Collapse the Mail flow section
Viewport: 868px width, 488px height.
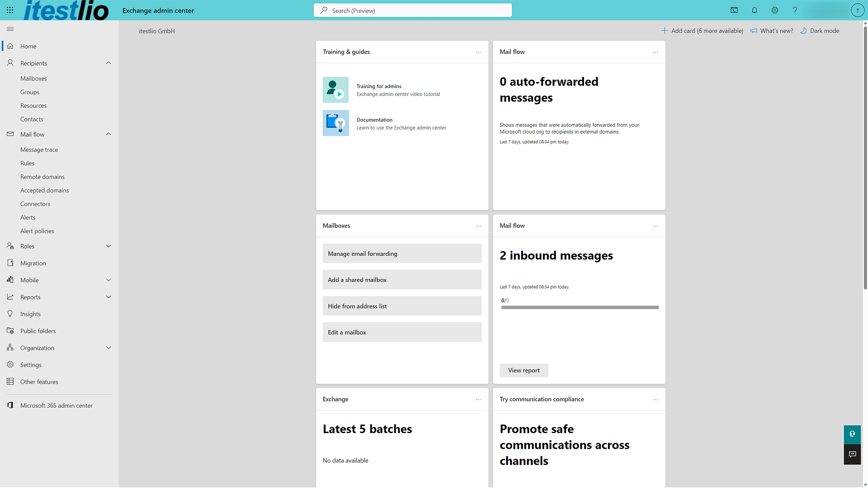108,134
